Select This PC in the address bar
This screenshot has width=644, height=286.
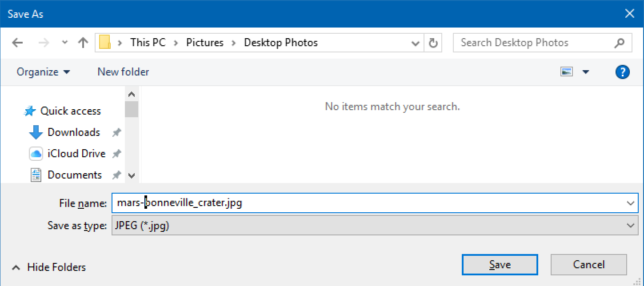click(x=147, y=42)
